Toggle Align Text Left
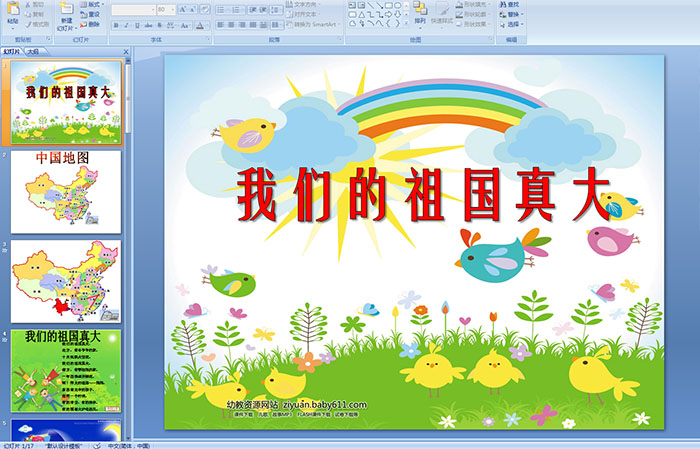Viewport: 700px width, 449px height. coord(220,25)
